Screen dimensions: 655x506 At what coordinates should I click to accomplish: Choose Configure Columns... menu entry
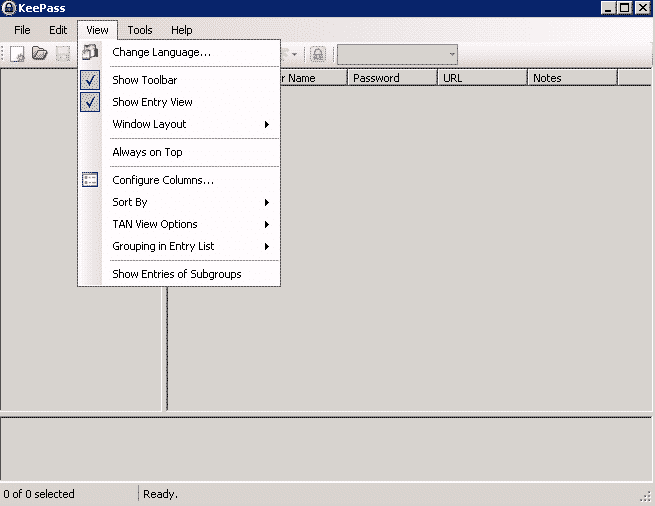(x=179, y=180)
